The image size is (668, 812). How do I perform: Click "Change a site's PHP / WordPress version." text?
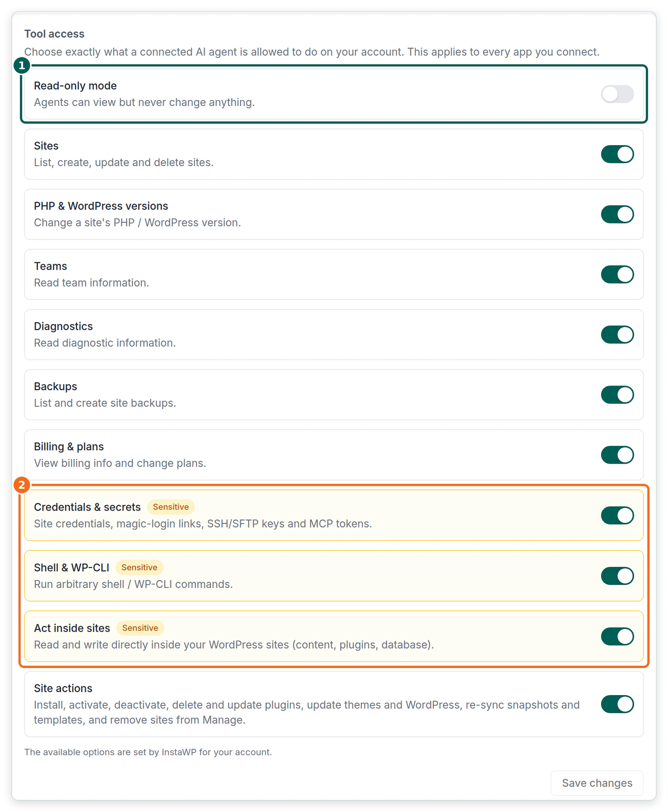[x=137, y=223]
